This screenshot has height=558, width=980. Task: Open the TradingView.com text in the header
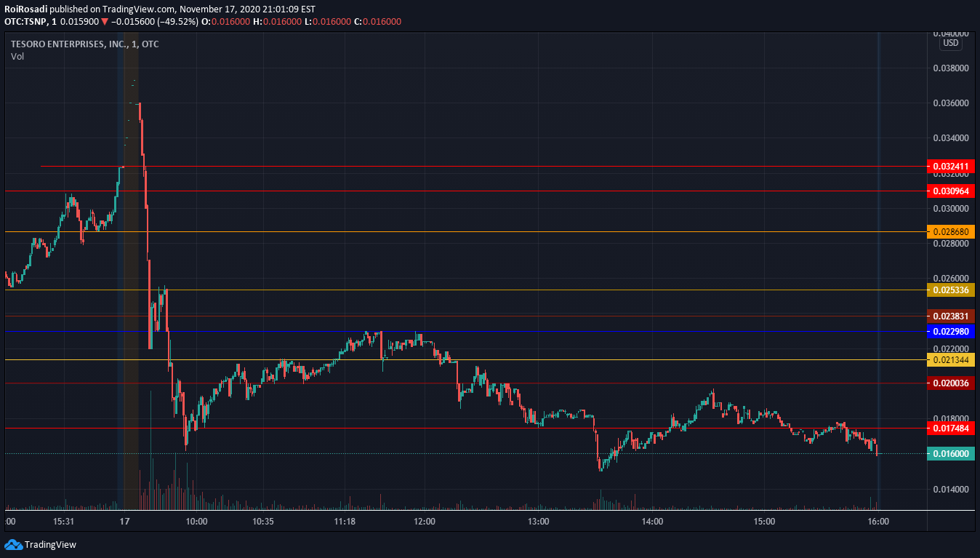(x=138, y=9)
